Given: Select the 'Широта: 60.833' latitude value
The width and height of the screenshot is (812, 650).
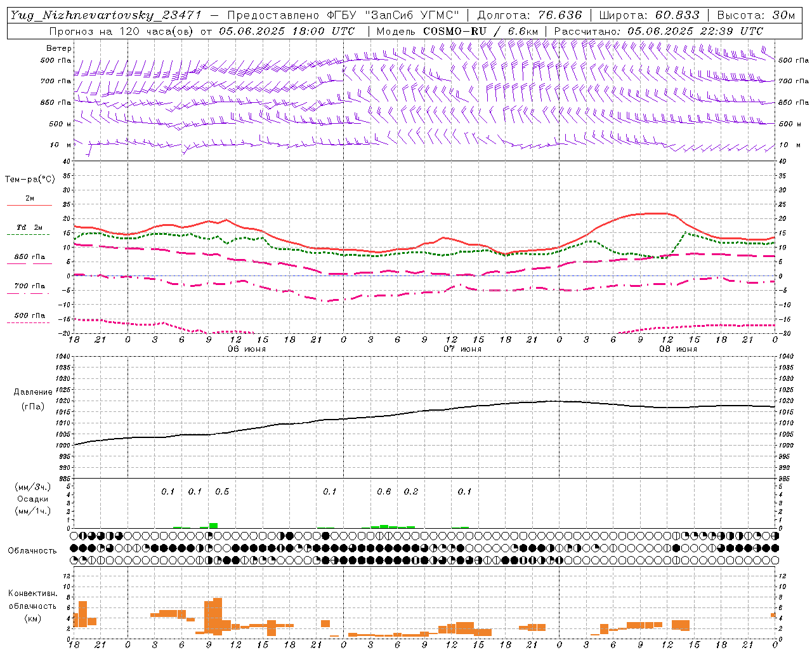Looking at the screenshot, I should point(650,15).
